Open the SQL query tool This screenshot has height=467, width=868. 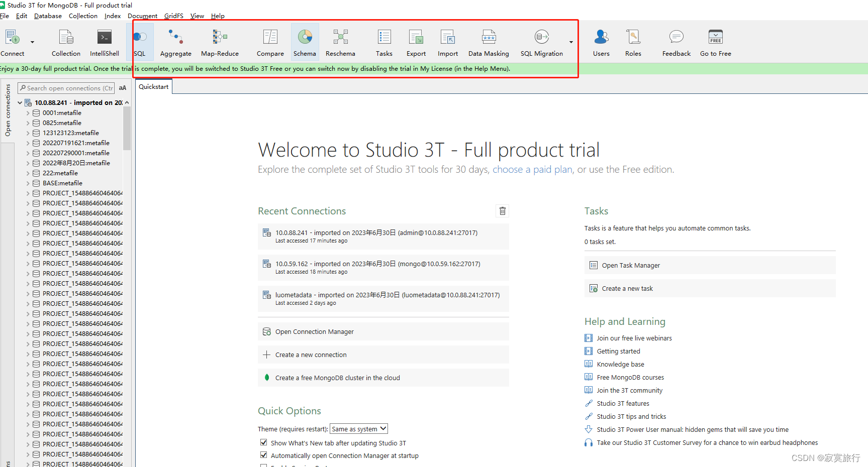point(140,43)
